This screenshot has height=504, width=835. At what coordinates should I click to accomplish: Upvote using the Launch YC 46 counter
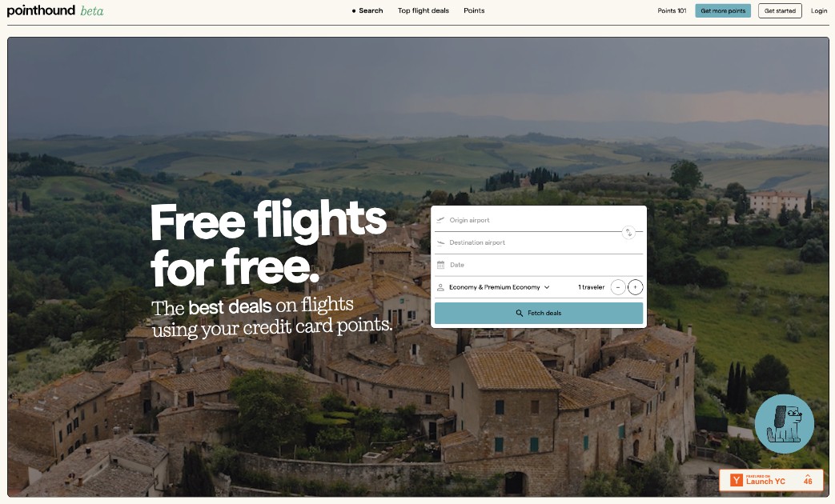click(x=808, y=479)
